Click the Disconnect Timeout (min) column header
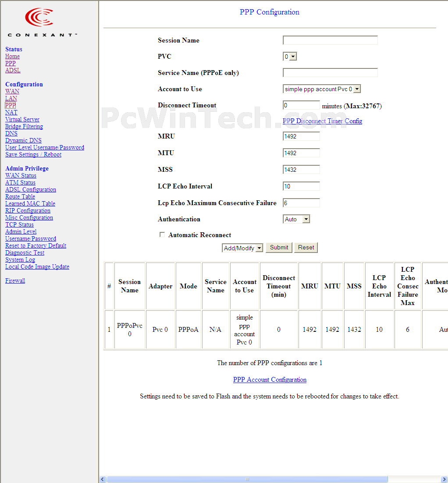 point(278,286)
